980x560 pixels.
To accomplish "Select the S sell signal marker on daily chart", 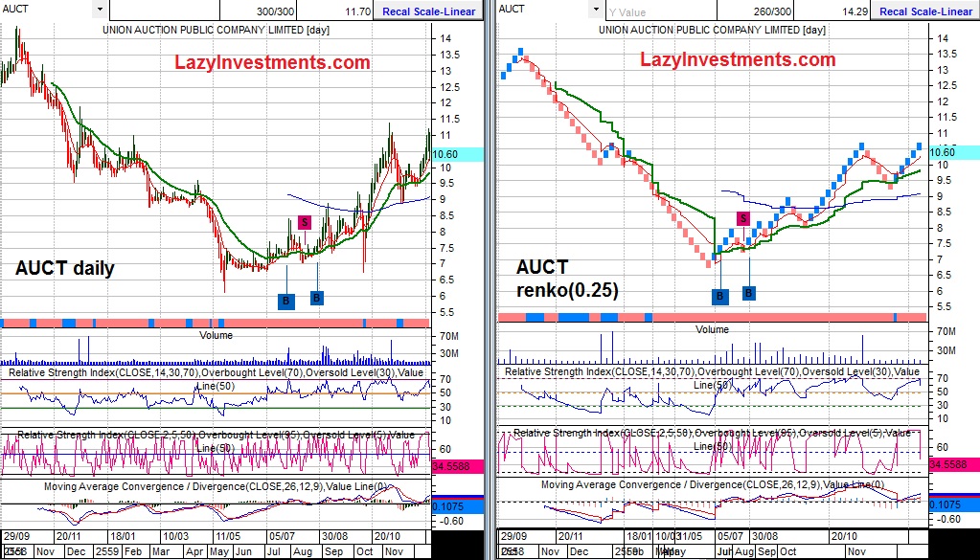I will point(303,221).
